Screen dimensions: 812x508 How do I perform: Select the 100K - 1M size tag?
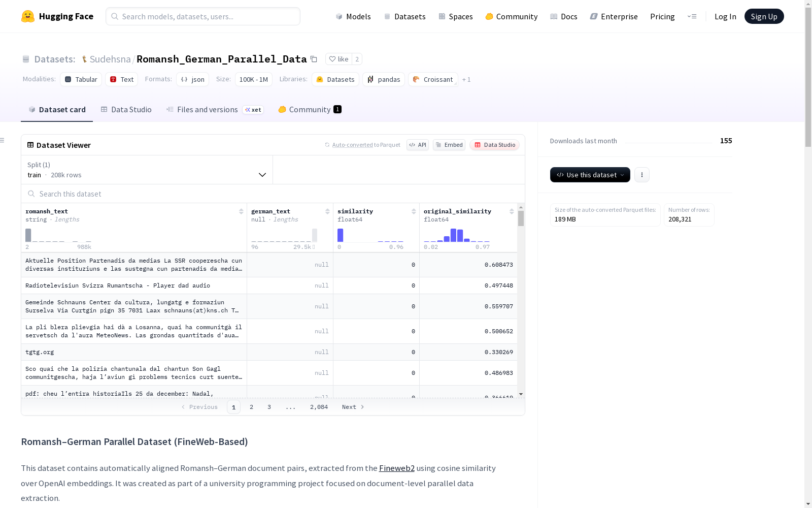[254, 79]
